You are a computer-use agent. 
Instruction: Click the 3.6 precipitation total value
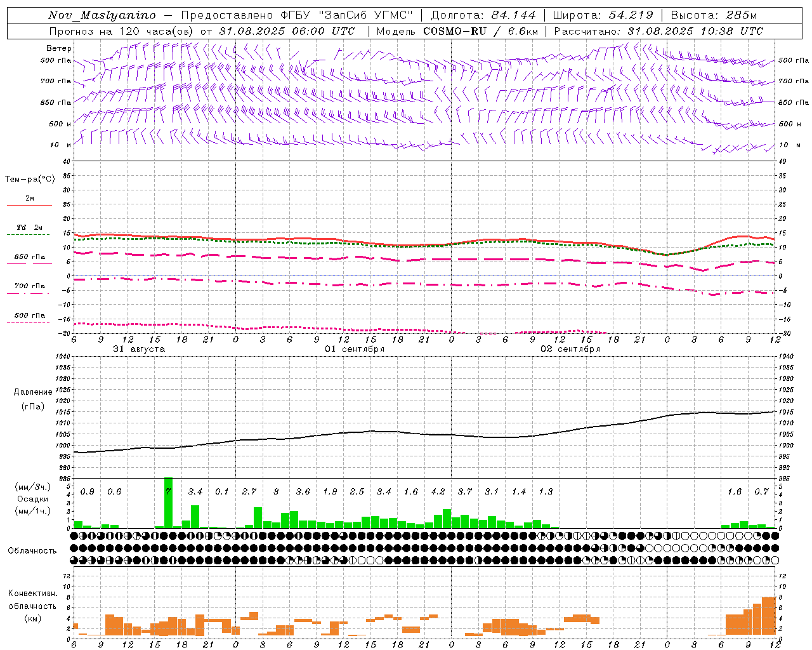(303, 492)
